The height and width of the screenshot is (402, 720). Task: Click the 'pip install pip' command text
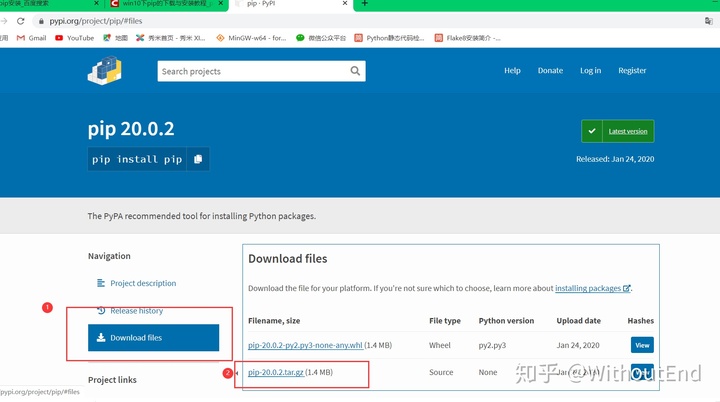[x=137, y=159]
